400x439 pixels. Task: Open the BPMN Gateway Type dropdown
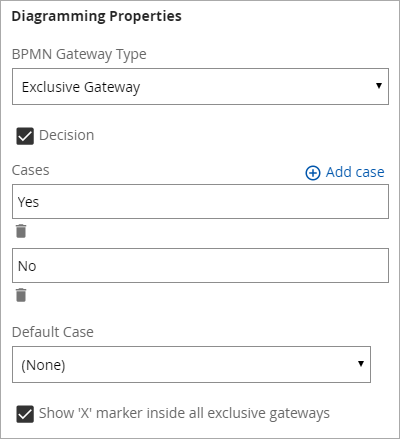tap(200, 87)
